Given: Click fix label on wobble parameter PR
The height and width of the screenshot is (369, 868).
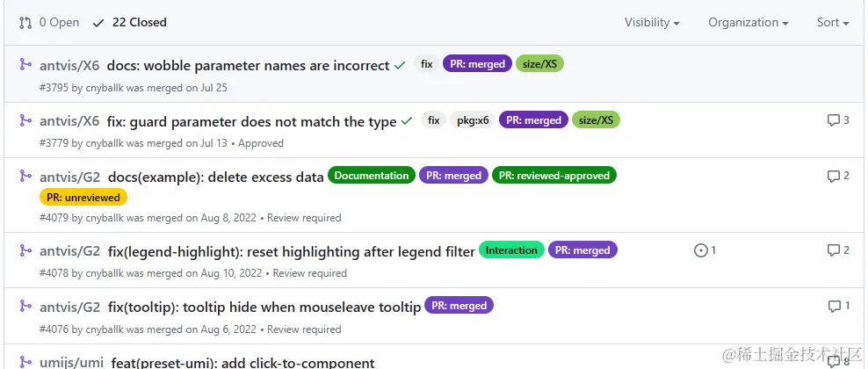Looking at the screenshot, I should pos(426,63).
